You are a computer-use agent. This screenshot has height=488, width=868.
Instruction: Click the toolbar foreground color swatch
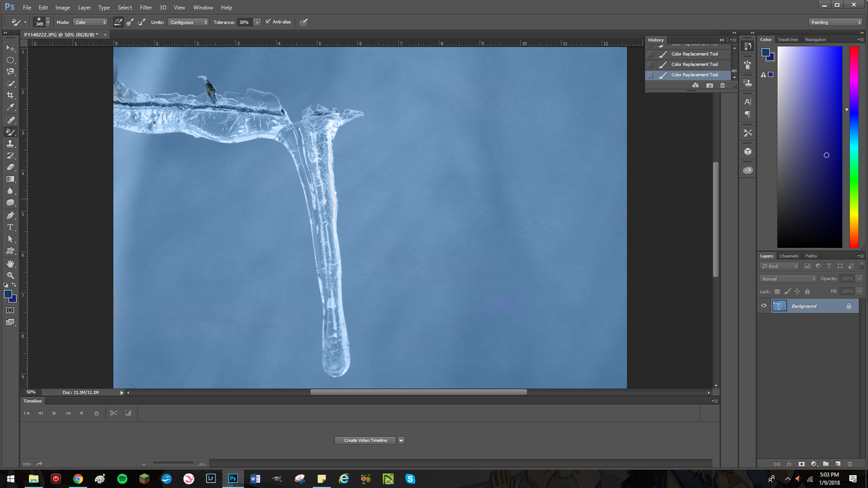click(x=8, y=294)
